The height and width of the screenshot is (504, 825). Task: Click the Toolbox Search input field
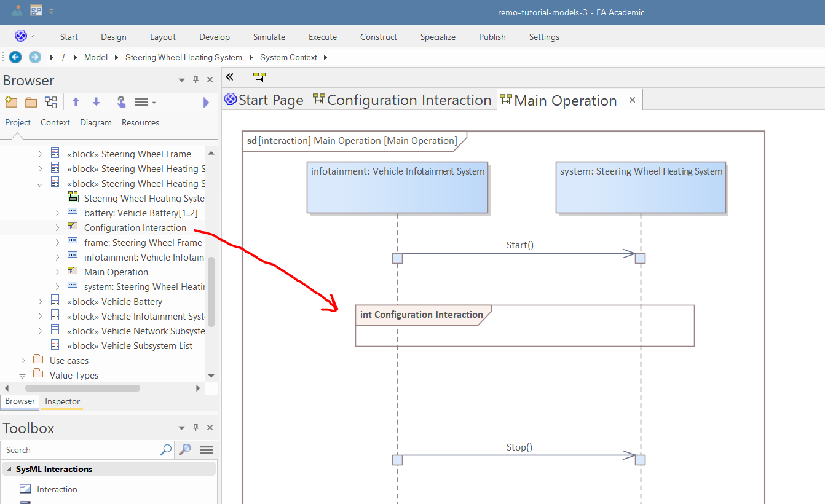tap(80, 450)
